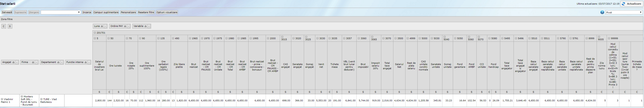This screenshot has height=108, width=644.
Task: Open the Luna filter dropdown arrow
Action: pos(105,26)
